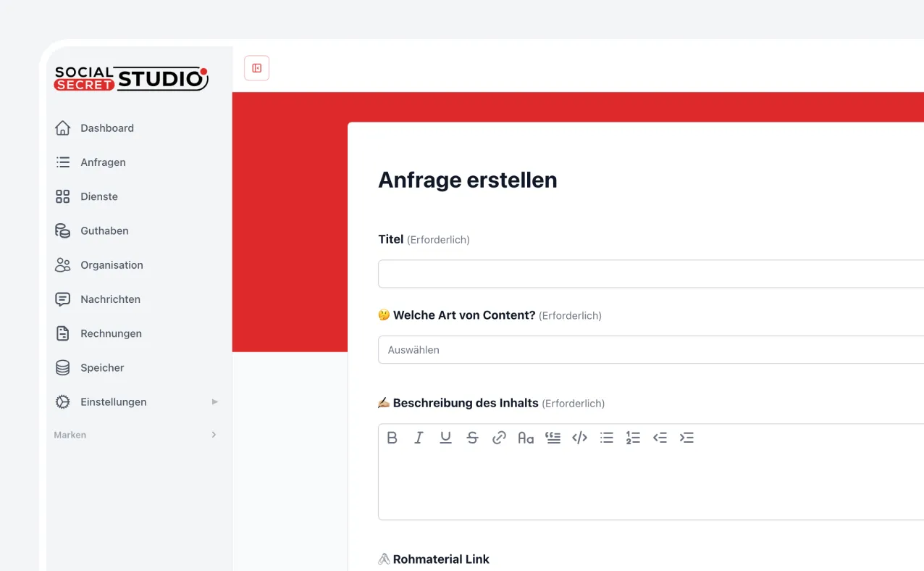Increase indentation with the indent icon
The width and height of the screenshot is (924, 571).
pyautogui.click(x=686, y=438)
